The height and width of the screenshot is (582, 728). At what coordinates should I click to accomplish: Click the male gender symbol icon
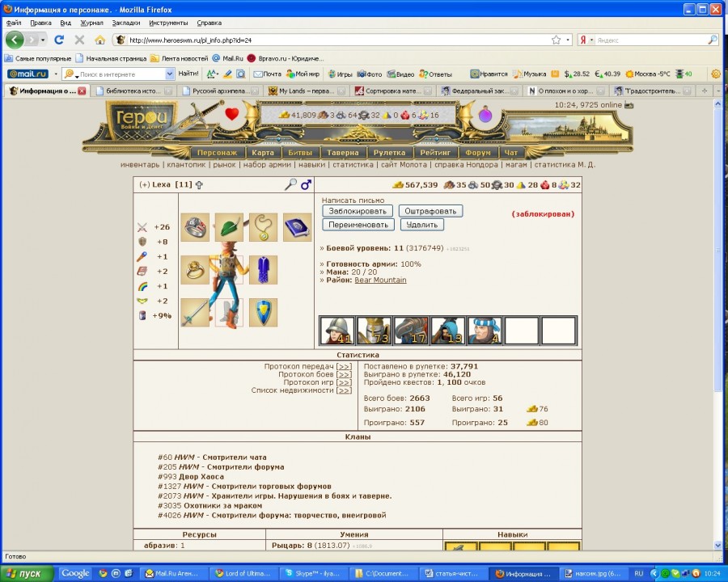(x=306, y=185)
